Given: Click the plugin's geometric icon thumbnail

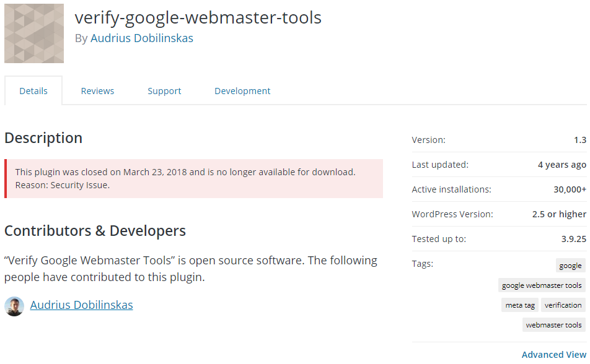Looking at the screenshot, I should (34, 33).
